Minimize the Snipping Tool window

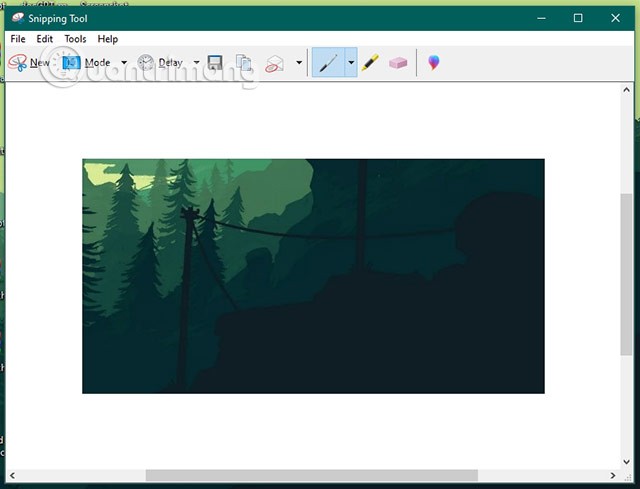541,18
